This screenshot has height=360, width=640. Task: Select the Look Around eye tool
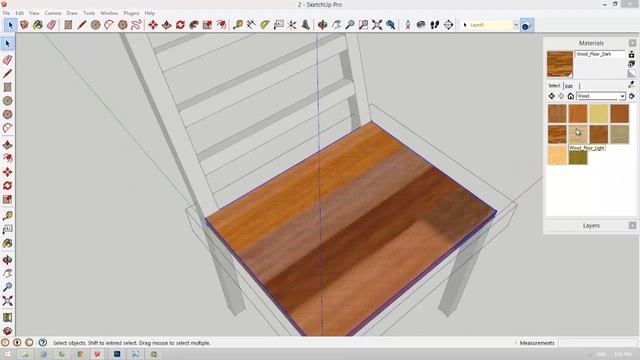[421, 25]
